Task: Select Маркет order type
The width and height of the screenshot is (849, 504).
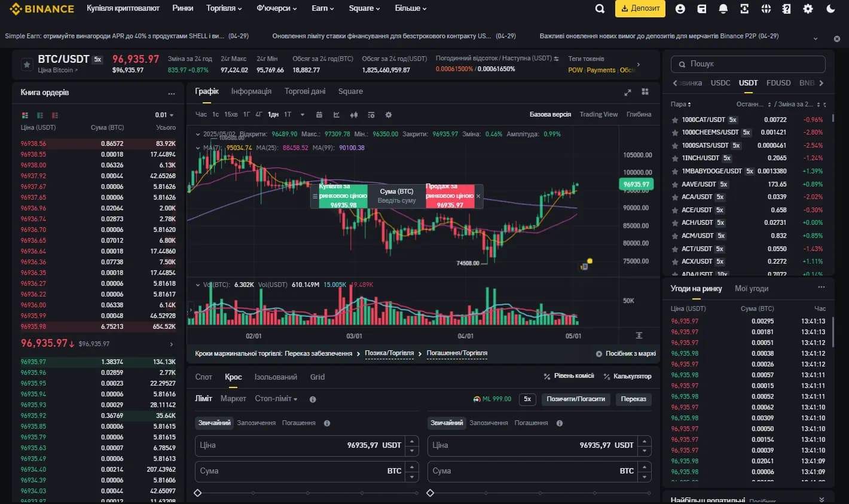Action: point(233,399)
